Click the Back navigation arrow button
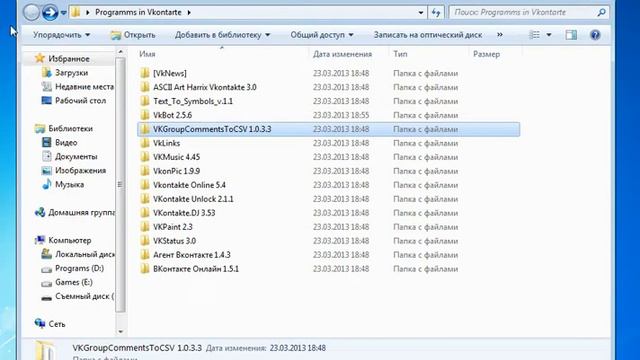 (x=31, y=13)
